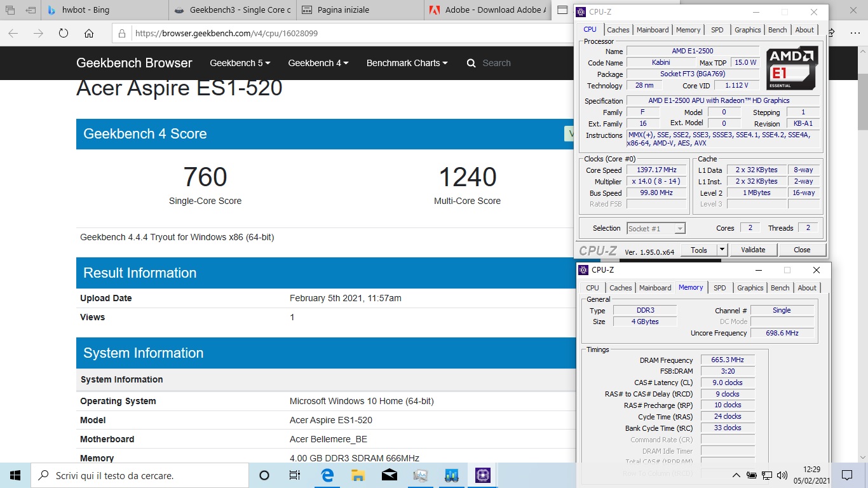This screenshot has width=868, height=488.
Task: Open Caches tab in top CPU-Z window
Action: point(618,30)
